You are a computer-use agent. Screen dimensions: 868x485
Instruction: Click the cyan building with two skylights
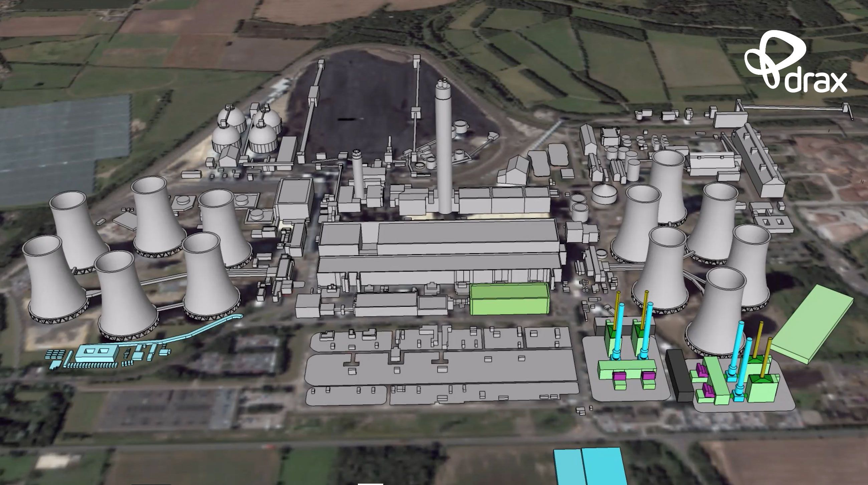point(97,353)
